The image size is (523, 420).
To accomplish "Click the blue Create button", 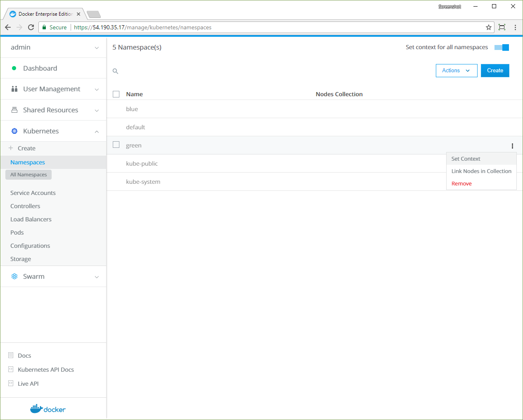I will tap(495, 71).
